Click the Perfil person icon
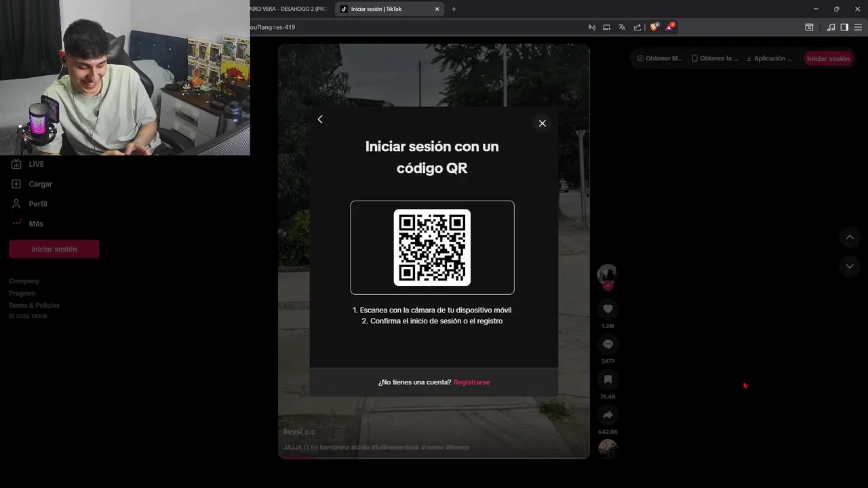868x488 pixels. pos(16,203)
